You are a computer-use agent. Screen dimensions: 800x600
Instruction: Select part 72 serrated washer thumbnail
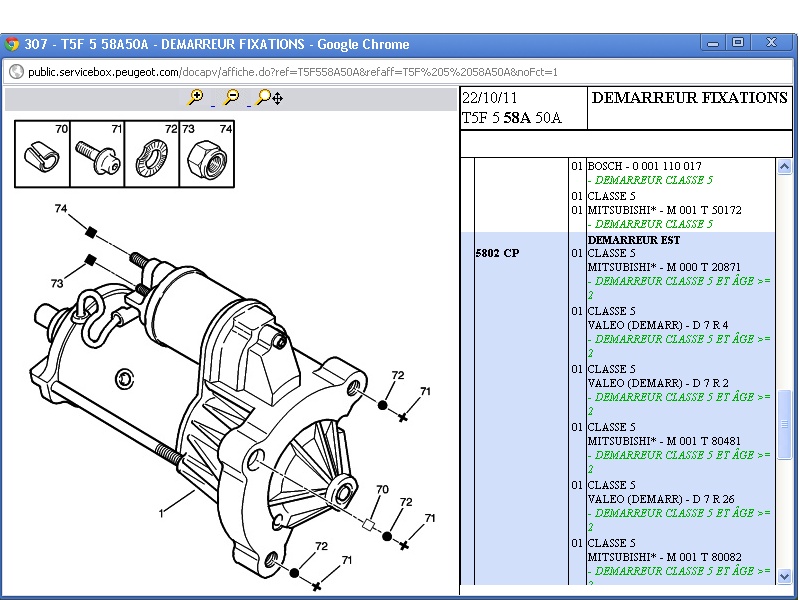pyautogui.click(x=152, y=154)
